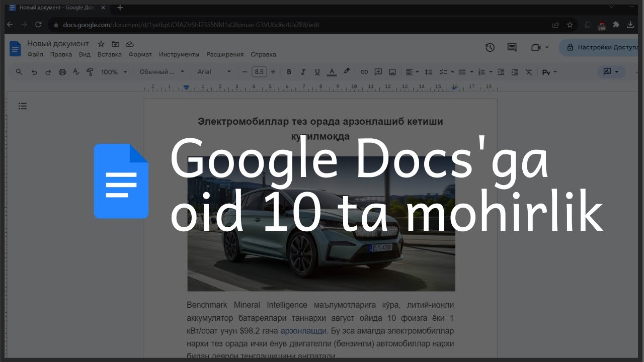Open a new browser tab with plus
Viewport: 644px width, 362px height.
120,8
